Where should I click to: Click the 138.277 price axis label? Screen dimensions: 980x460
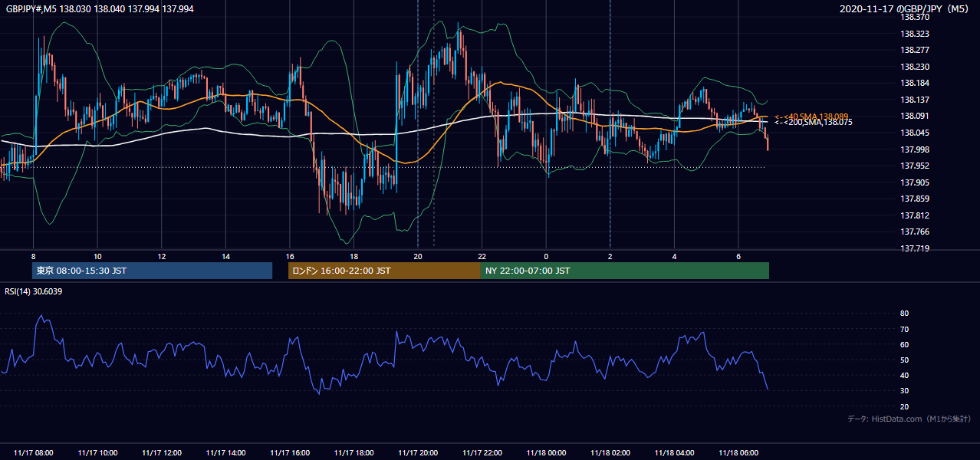(x=915, y=50)
